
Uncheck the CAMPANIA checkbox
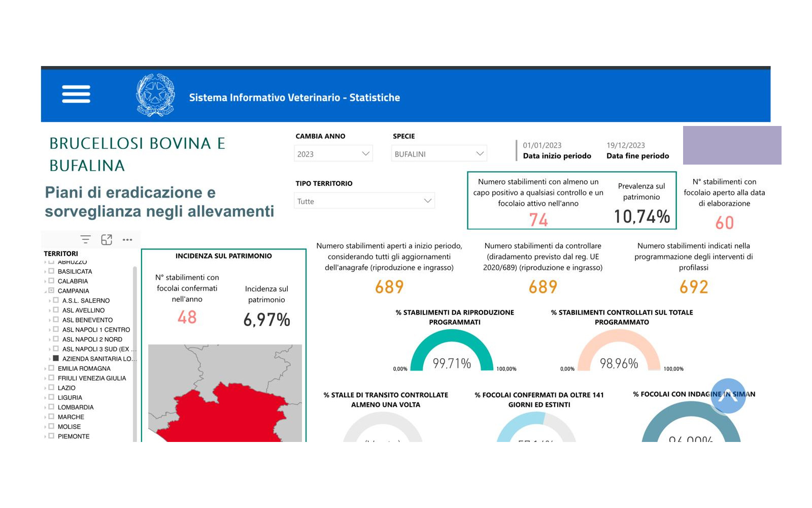[x=51, y=291]
